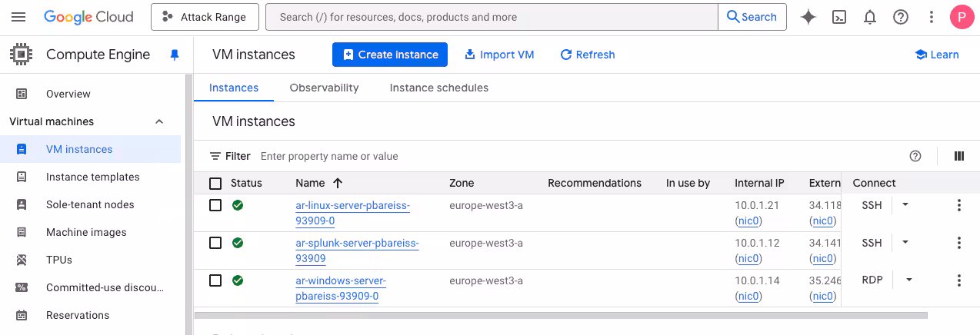Toggle the select-all instances checkbox

(x=215, y=184)
